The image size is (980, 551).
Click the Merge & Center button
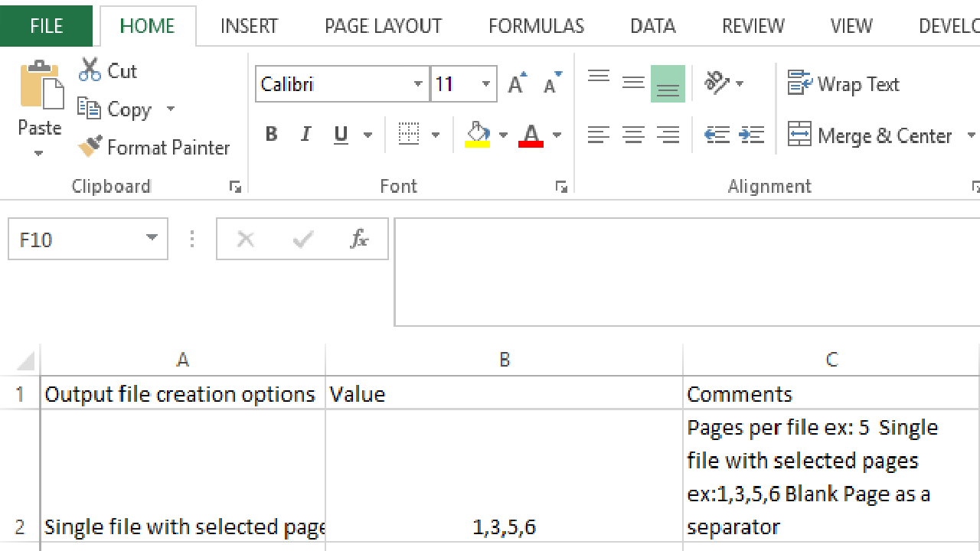pyautogui.click(x=870, y=135)
